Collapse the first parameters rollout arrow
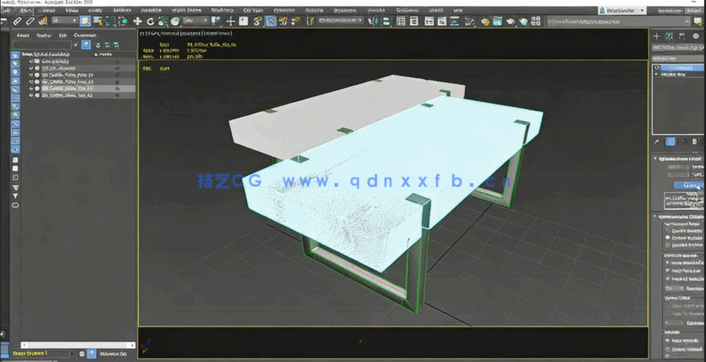This screenshot has height=362, width=706. click(x=656, y=159)
